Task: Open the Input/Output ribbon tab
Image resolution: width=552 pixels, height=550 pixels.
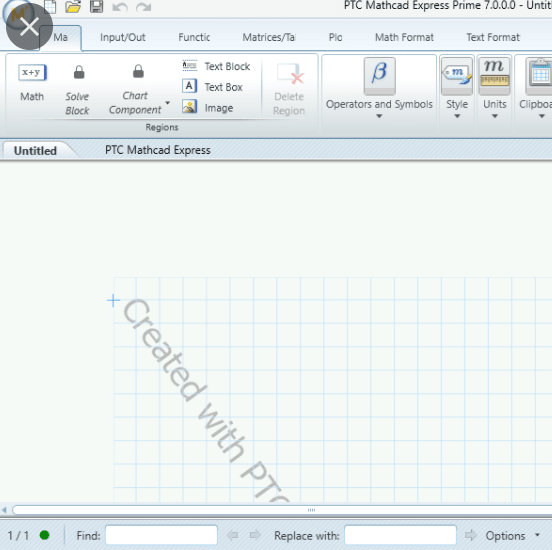Action: [123, 37]
